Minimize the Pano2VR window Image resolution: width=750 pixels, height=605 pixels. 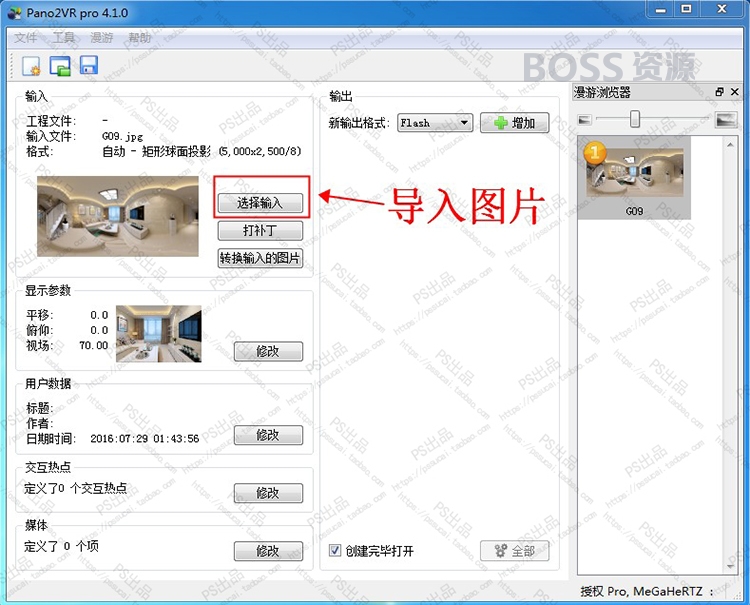[661, 9]
